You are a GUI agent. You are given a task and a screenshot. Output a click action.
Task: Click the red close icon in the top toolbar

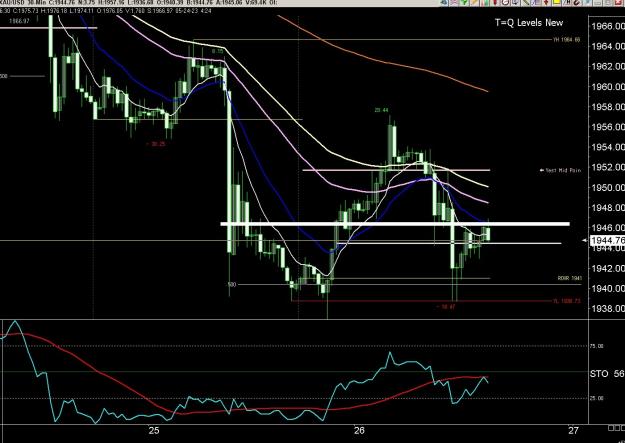pos(618,2)
